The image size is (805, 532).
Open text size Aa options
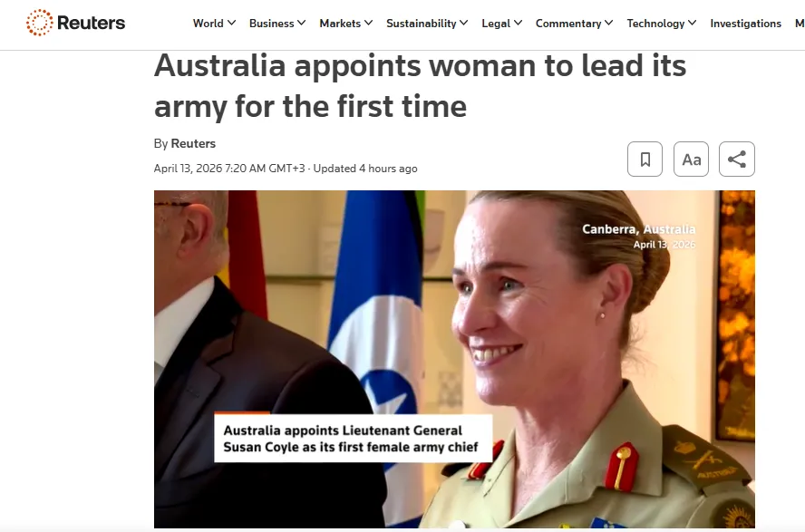pyautogui.click(x=691, y=159)
